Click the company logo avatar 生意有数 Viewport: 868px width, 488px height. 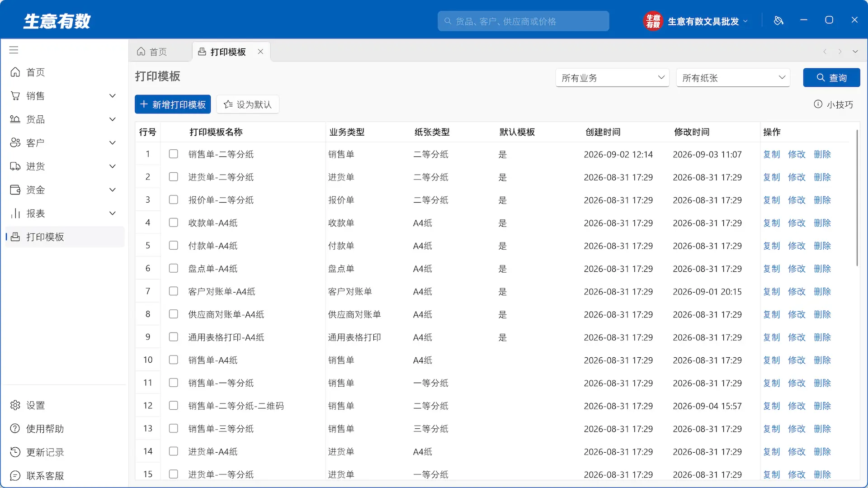click(x=653, y=21)
